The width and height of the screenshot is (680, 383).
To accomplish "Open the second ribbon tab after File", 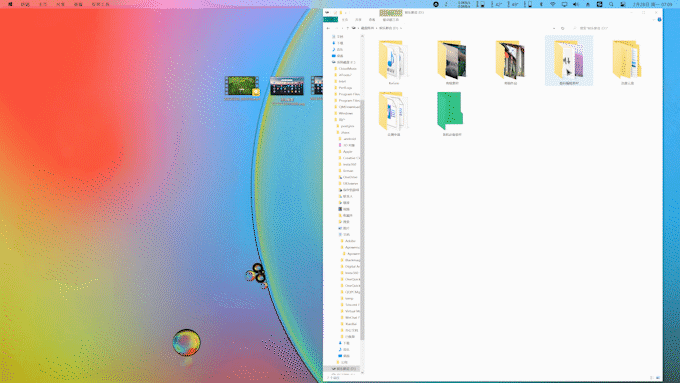I will tap(358, 20).
